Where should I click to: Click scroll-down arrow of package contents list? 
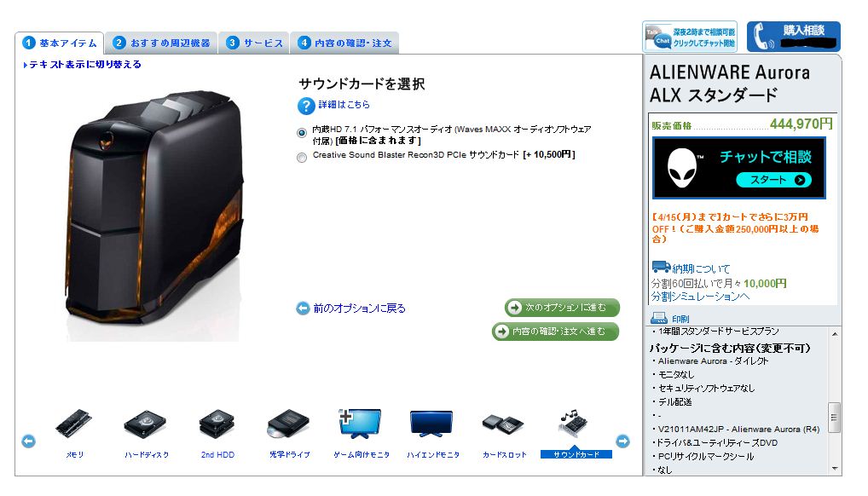(834, 469)
